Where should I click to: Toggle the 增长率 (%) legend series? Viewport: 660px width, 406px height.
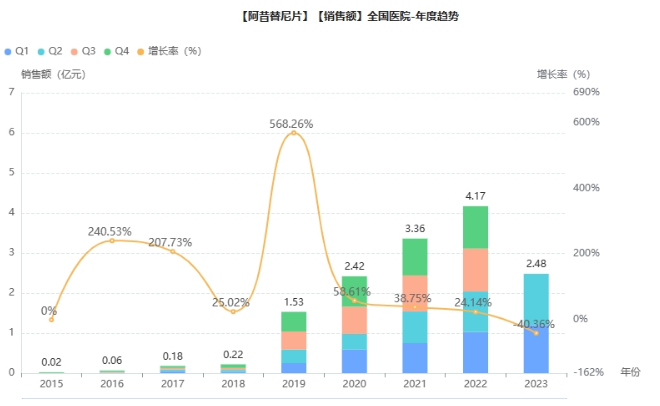point(170,51)
